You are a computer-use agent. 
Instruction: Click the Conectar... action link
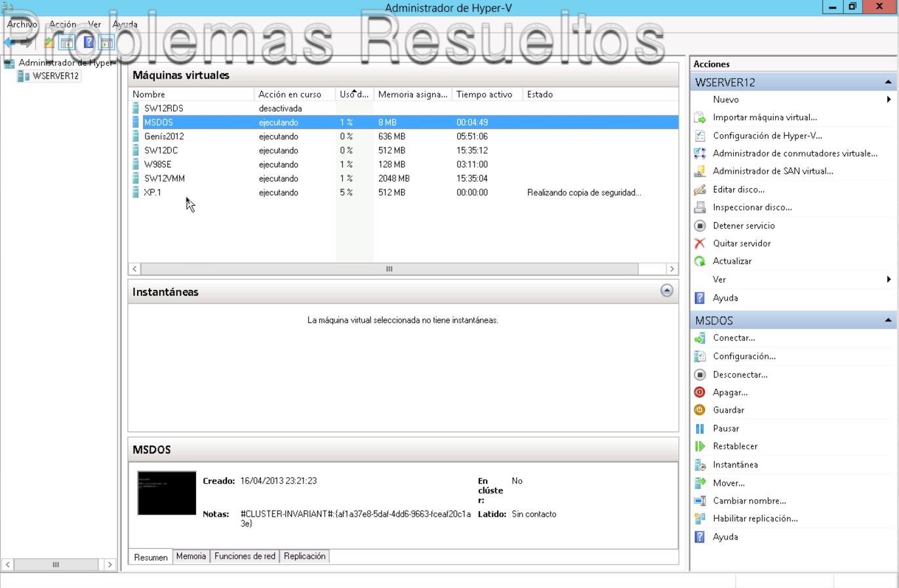[734, 338]
